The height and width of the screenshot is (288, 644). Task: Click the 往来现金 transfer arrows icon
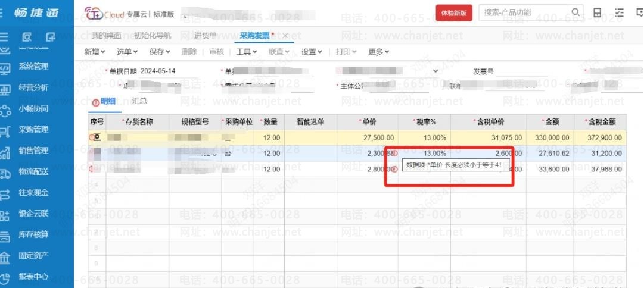[x=5, y=193]
